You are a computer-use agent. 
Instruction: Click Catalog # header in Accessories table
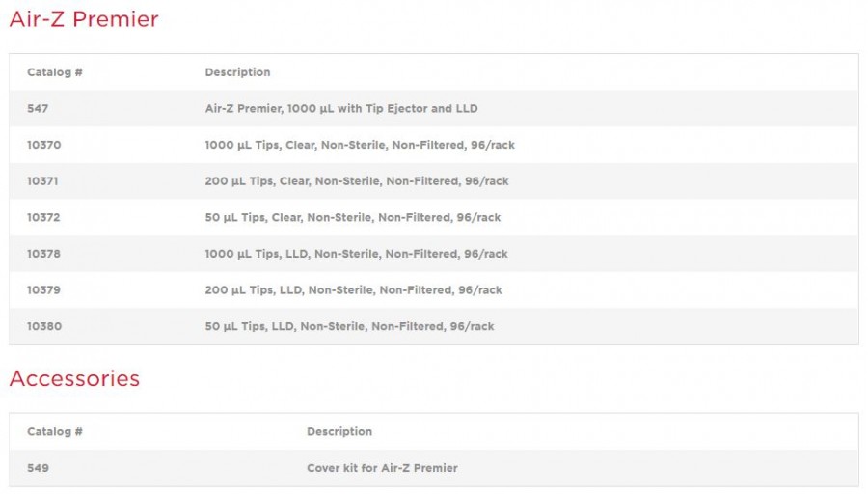[54, 431]
